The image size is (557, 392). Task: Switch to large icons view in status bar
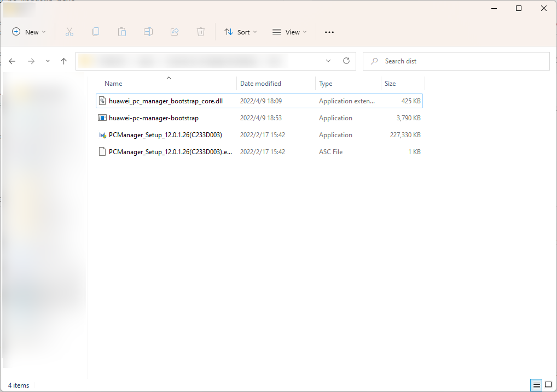click(x=548, y=385)
